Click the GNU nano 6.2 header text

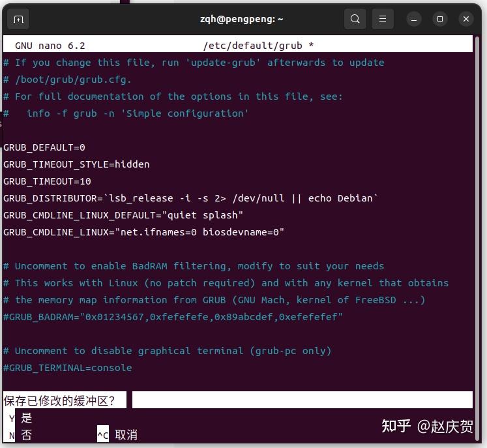(50, 46)
